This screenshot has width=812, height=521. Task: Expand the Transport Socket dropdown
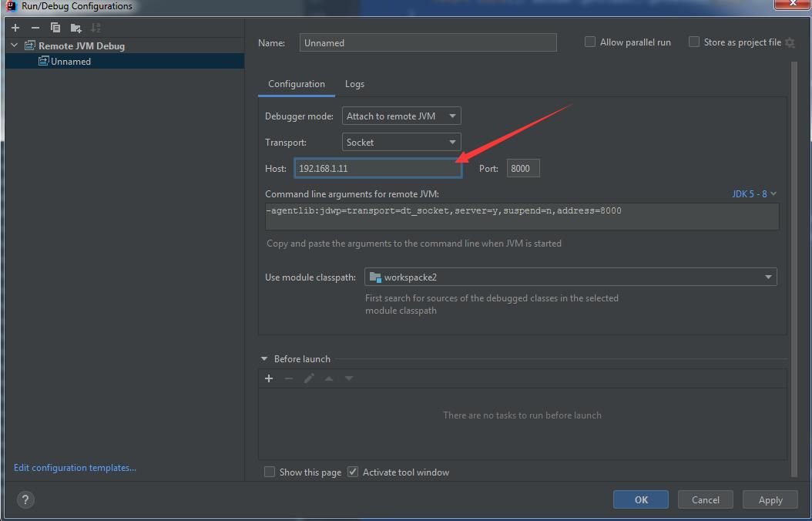(401, 142)
